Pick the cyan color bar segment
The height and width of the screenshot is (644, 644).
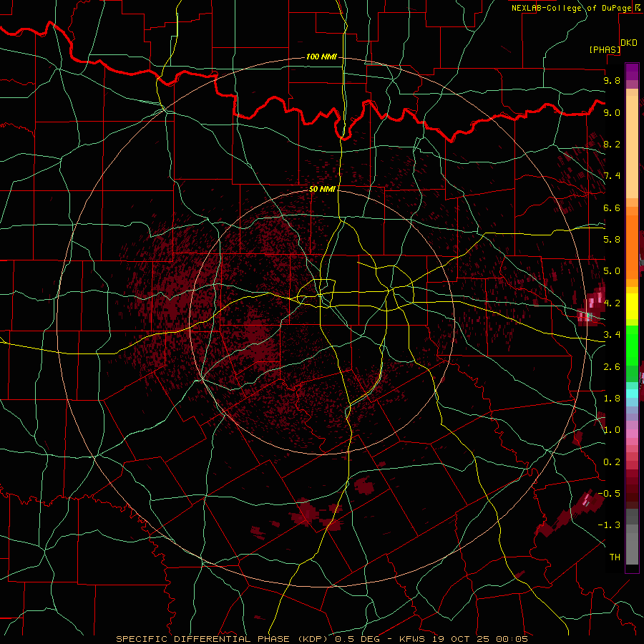coord(632,394)
